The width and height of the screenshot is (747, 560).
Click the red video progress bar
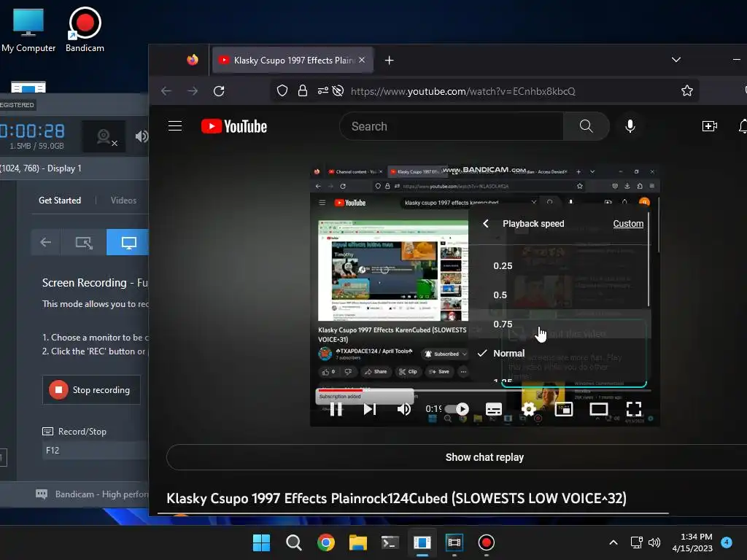341,390
